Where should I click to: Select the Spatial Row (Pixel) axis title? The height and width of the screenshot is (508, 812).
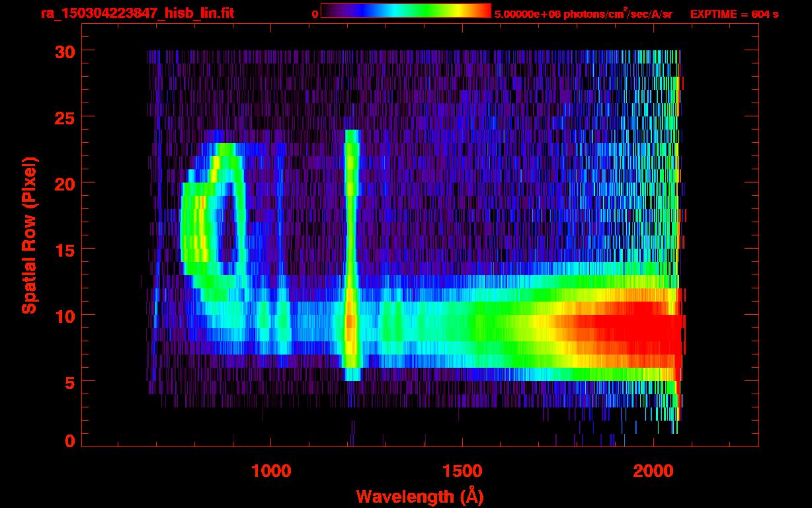pos(29,235)
